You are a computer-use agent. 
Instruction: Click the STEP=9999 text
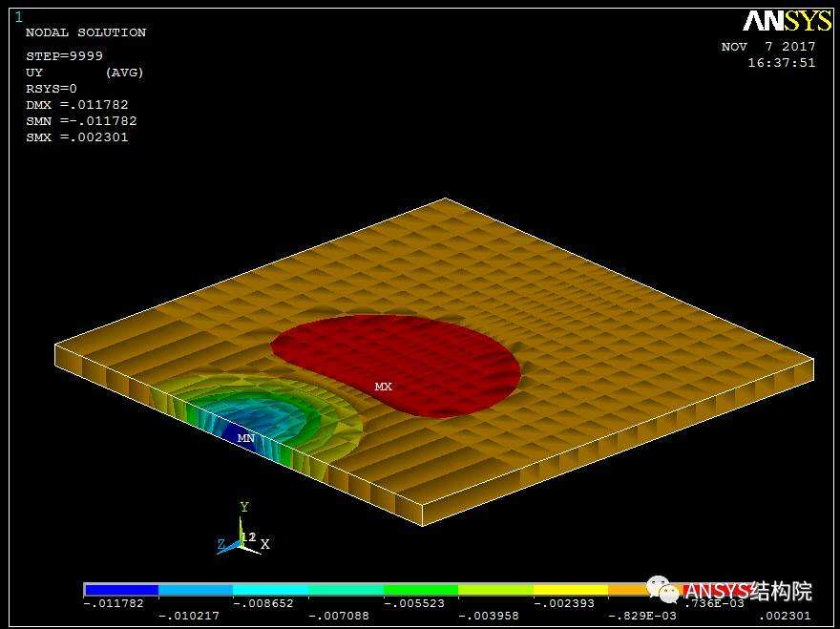click(64, 55)
